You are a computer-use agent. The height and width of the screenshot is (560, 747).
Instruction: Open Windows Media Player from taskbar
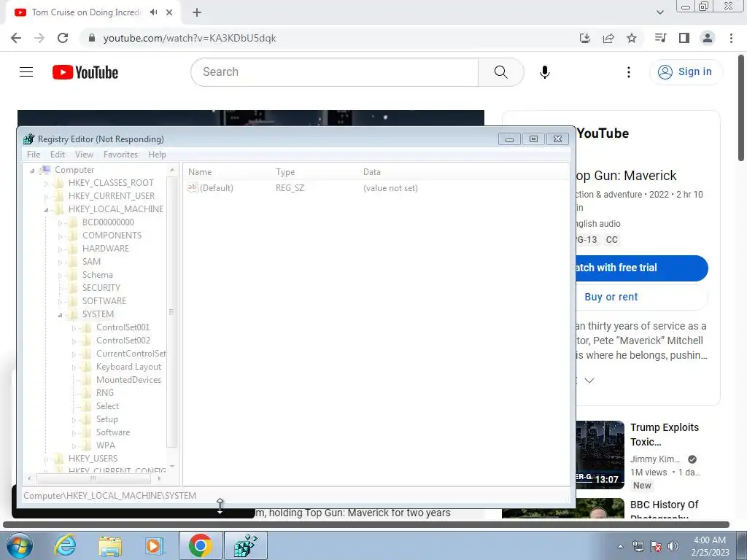pos(155,545)
